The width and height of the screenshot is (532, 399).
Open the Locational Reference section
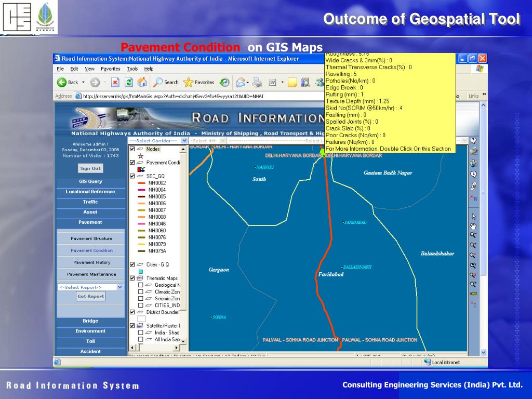[x=90, y=192]
